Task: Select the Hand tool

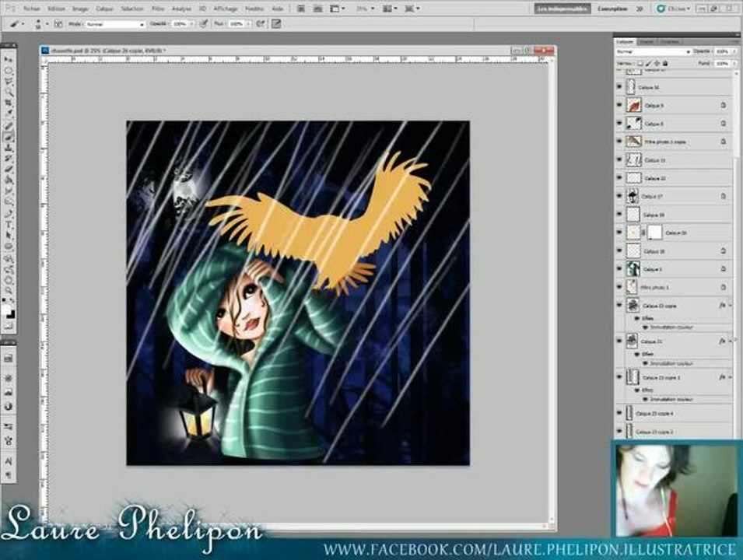Action: pos(9,281)
